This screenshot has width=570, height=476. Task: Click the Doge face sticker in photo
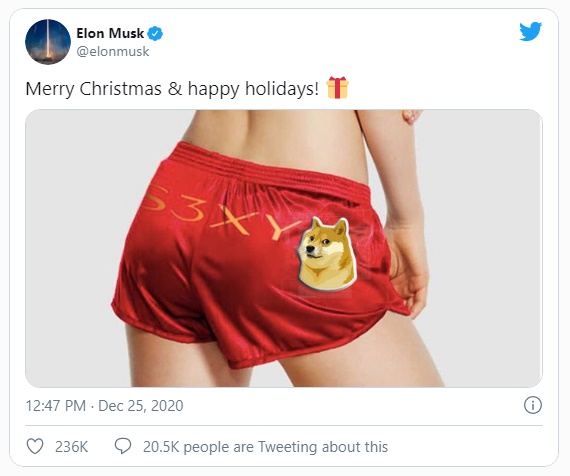point(326,253)
